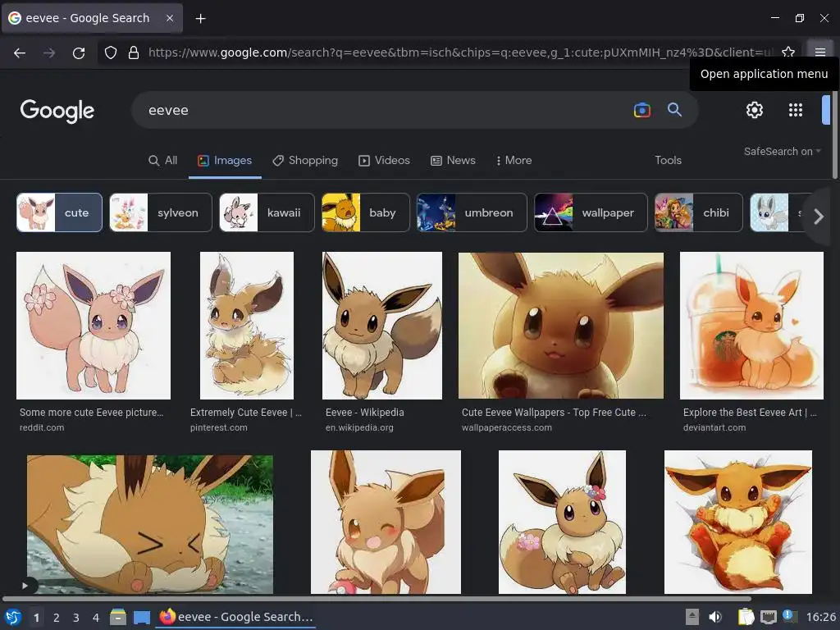Open the deviantart Starbucks Eevee image
The image size is (840, 630).
751,325
